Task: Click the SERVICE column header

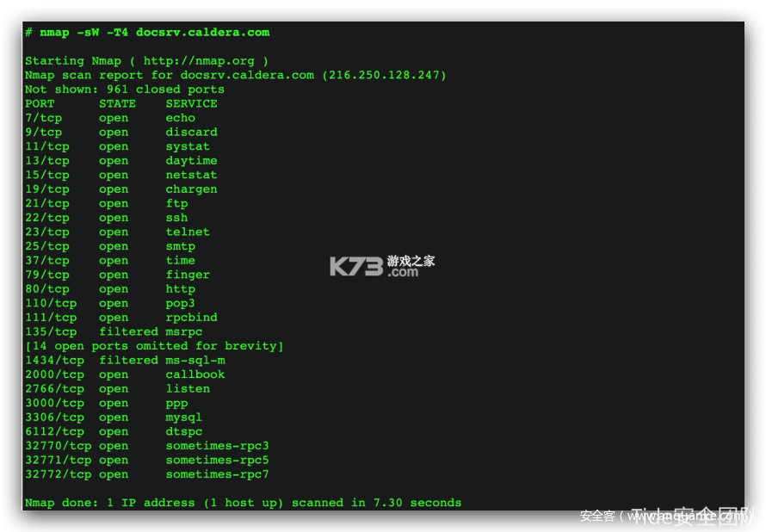Action: [191, 103]
